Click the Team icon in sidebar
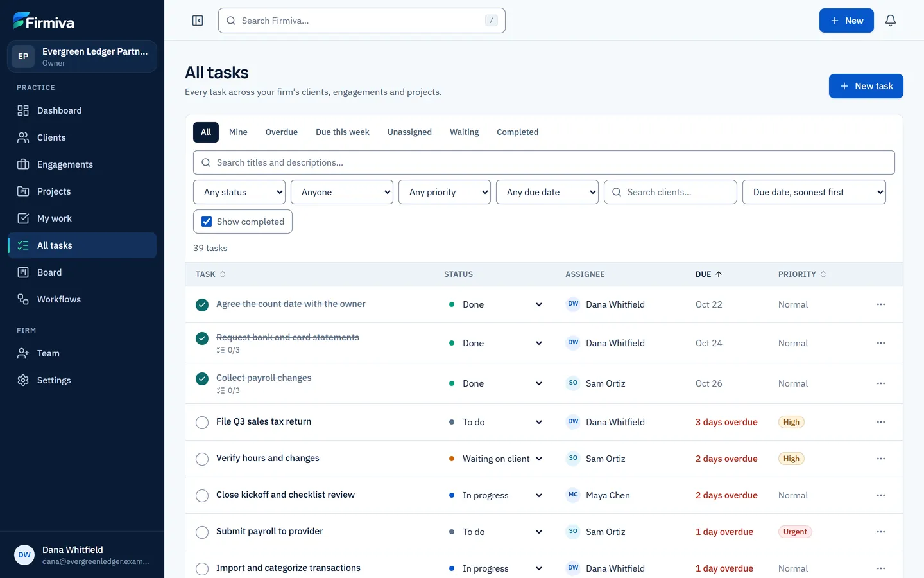Viewport: 924px width, 578px height. pos(23,353)
